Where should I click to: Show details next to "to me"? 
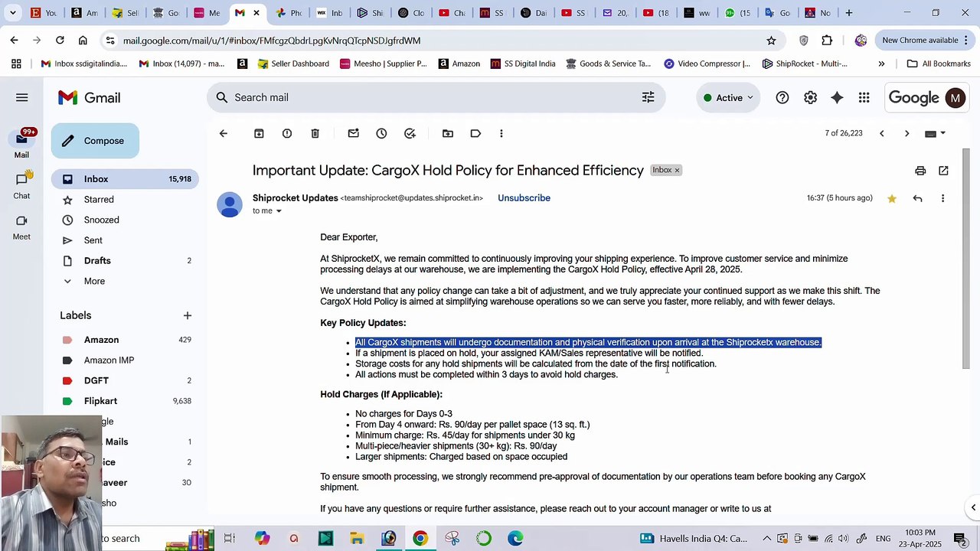[x=279, y=211]
